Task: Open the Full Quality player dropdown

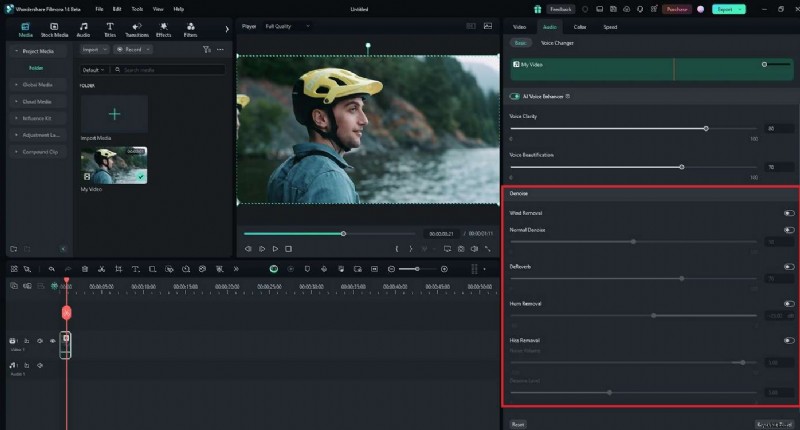Action: click(284, 27)
